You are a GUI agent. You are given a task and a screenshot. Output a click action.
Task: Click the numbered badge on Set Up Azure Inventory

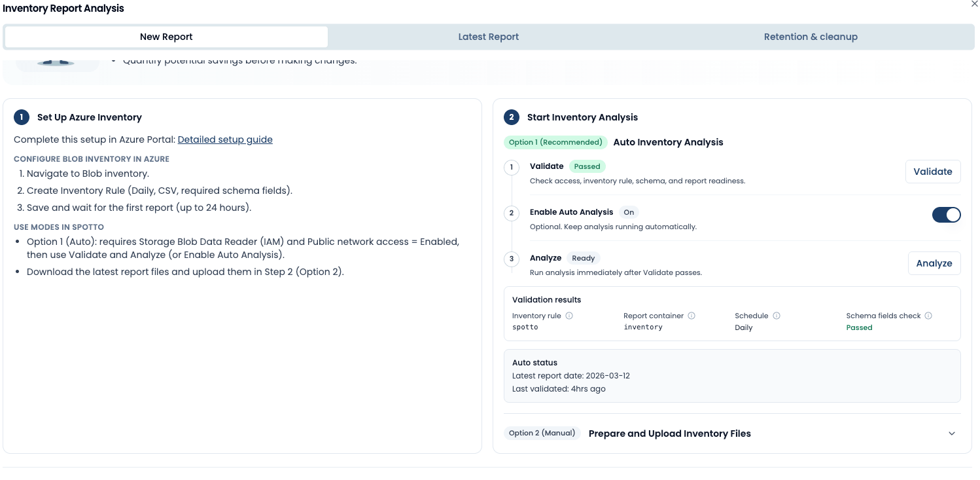pos(21,117)
